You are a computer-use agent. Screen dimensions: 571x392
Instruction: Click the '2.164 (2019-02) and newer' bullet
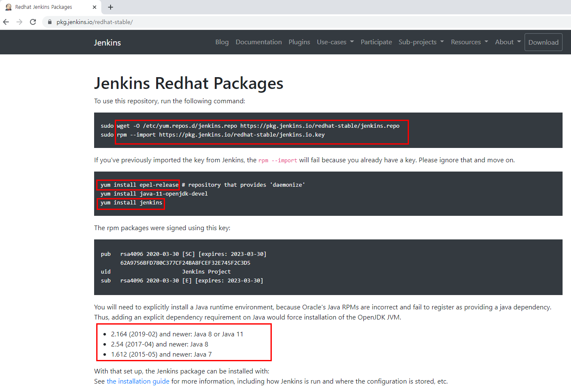(x=177, y=334)
